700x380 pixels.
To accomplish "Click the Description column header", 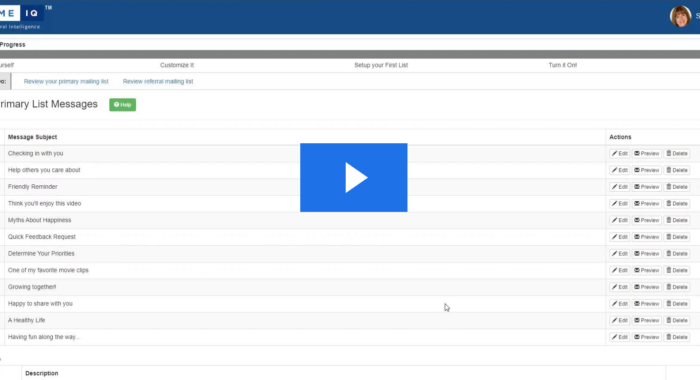I will pyautogui.click(x=42, y=373).
